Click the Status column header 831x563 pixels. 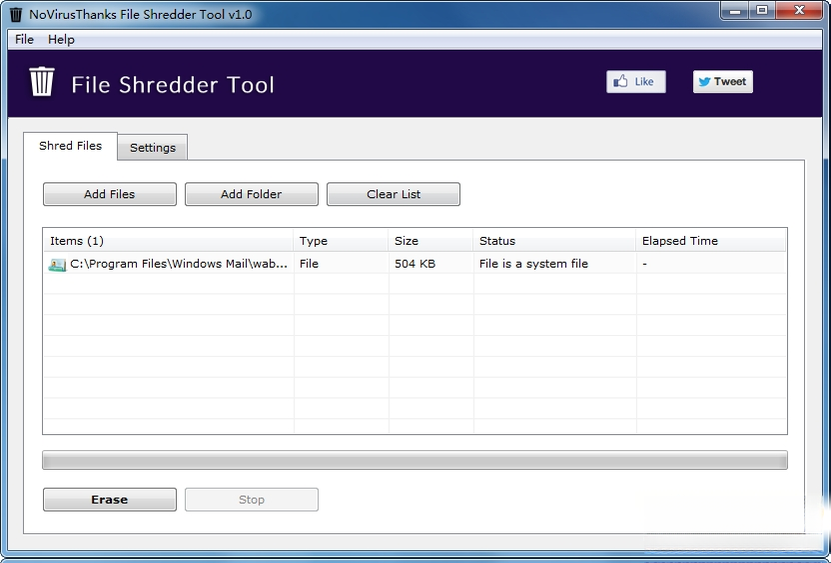(x=554, y=241)
